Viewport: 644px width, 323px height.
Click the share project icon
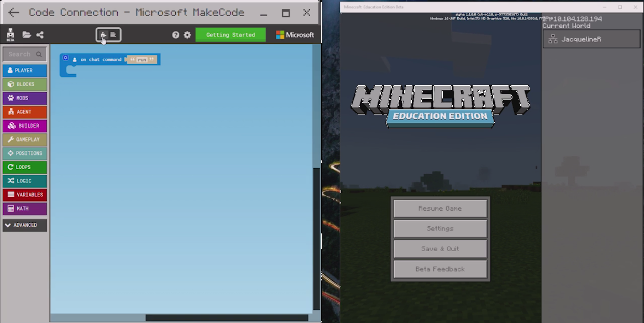[x=40, y=35]
